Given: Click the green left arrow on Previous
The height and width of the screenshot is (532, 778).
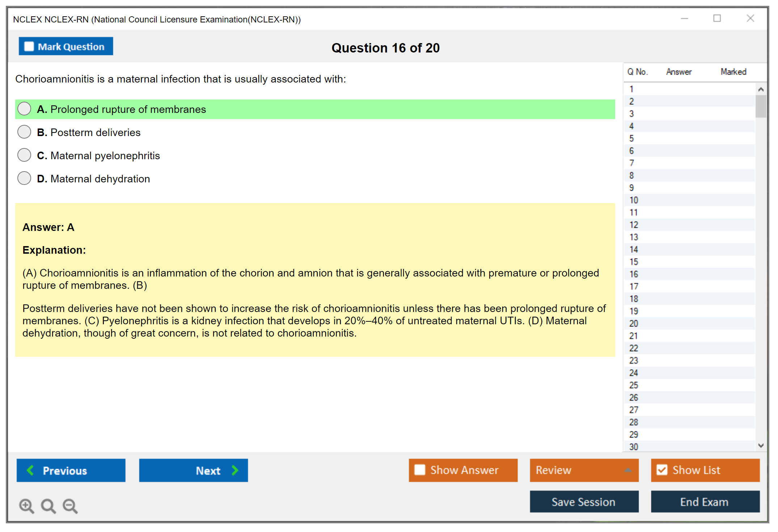Looking at the screenshot, I should point(30,470).
